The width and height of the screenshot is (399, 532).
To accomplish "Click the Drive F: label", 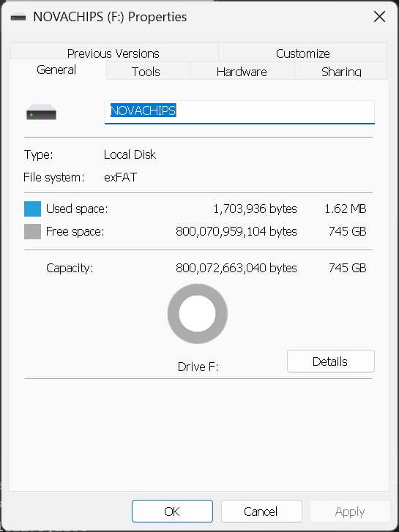I will pyautogui.click(x=198, y=367).
